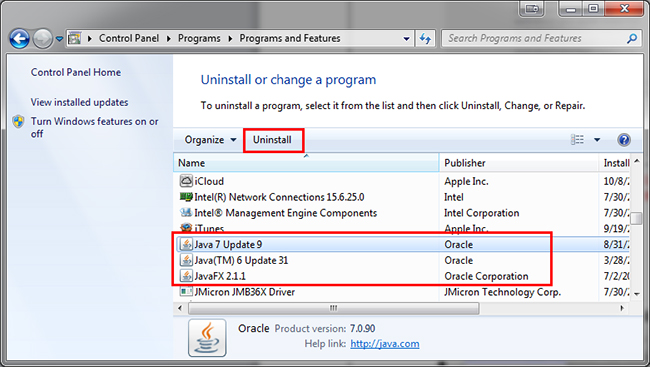
Task: Select the Programs and Features breadcrumb
Action: 290,38
